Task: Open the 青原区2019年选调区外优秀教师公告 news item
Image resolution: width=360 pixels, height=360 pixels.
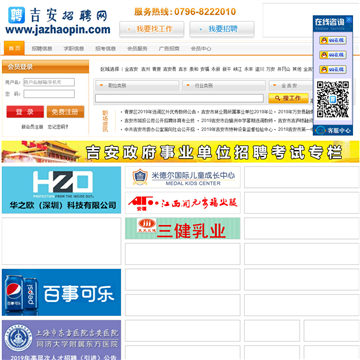Action: point(160,112)
